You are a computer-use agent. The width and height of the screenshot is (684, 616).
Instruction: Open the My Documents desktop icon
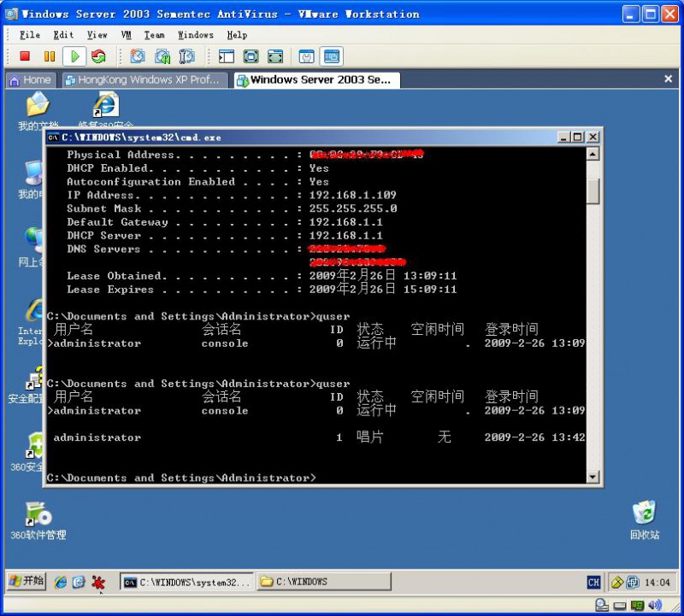[x=38, y=111]
